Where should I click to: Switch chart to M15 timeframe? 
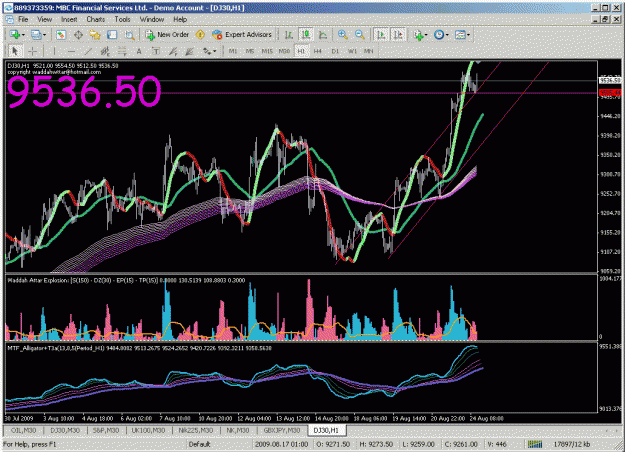click(x=267, y=51)
